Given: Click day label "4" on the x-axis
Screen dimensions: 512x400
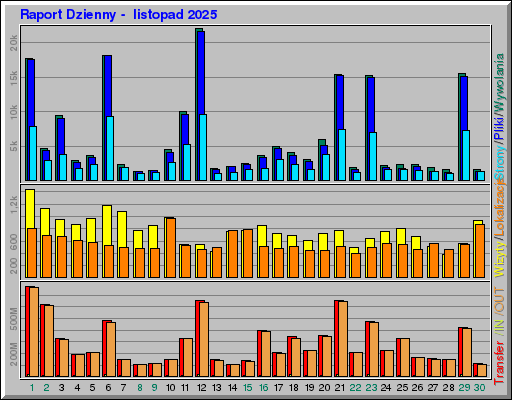Looking at the screenshot, I should [x=77, y=388].
